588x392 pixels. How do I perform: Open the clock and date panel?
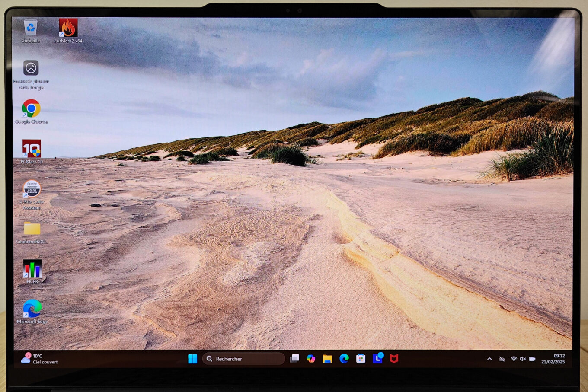(x=553, y=359)
